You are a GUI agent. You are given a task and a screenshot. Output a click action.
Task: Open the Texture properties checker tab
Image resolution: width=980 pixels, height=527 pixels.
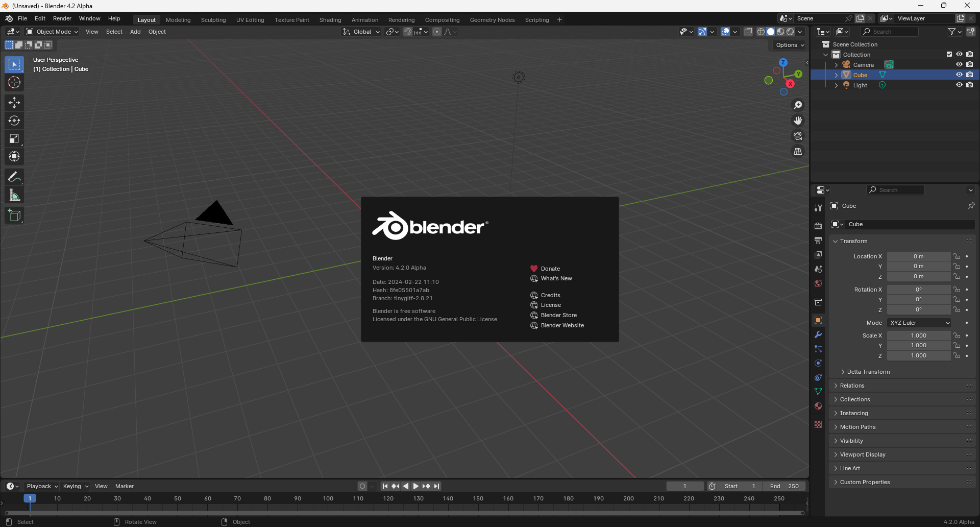818,424
